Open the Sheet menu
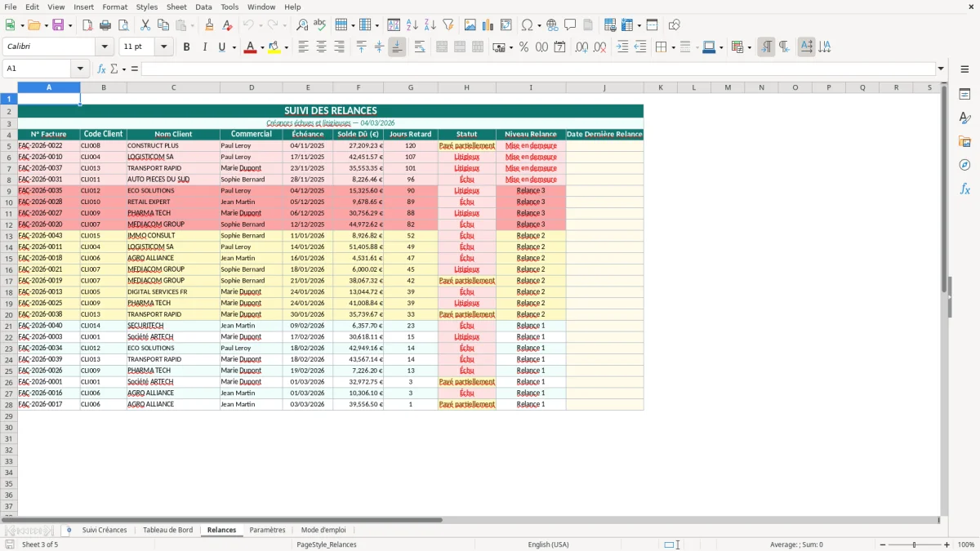 coord(176,7)
